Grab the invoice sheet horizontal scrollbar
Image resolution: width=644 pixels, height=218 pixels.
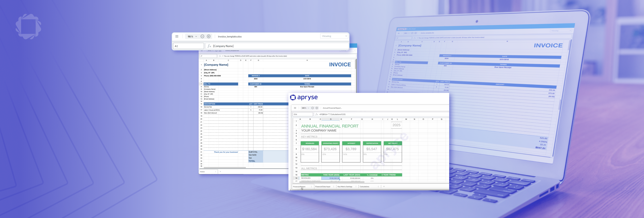[x=225, y=168]
